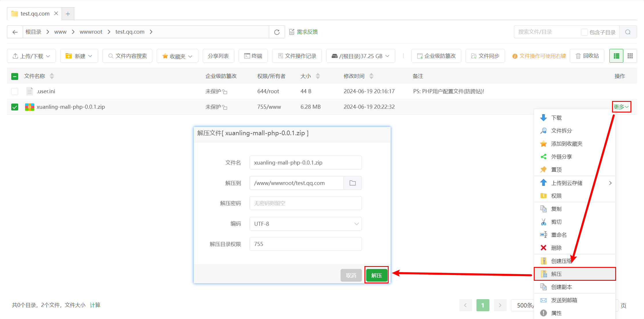This screenshot has height=319, width=644.
Task: Open the 上传/下载 dropdown
Action: [x=31, y=56]
